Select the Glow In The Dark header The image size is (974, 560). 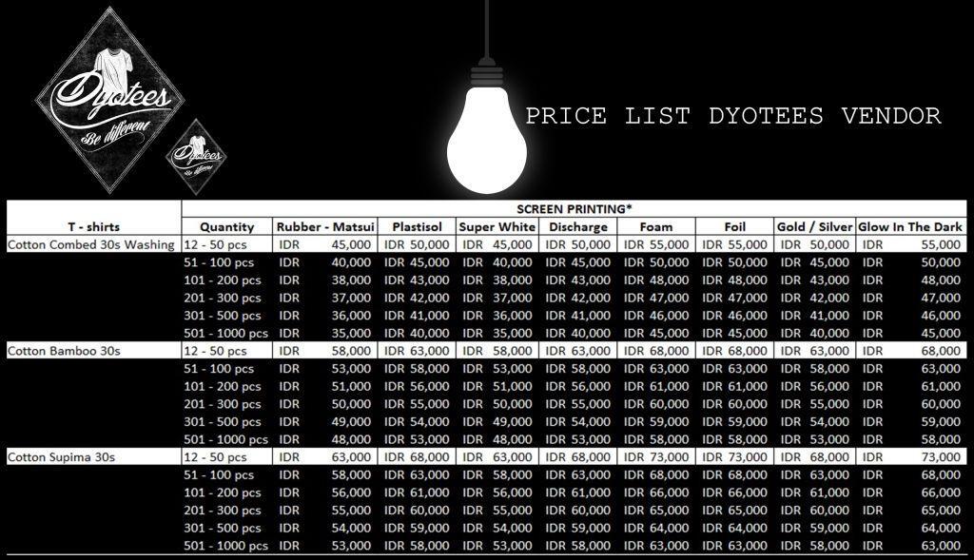click(910, 226)
